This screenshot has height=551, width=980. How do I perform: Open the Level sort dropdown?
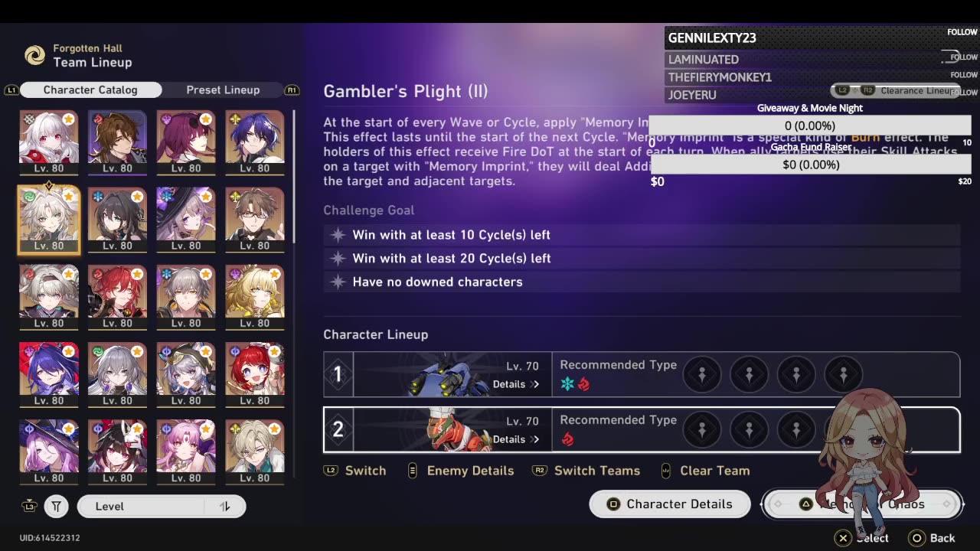point(162,507)
